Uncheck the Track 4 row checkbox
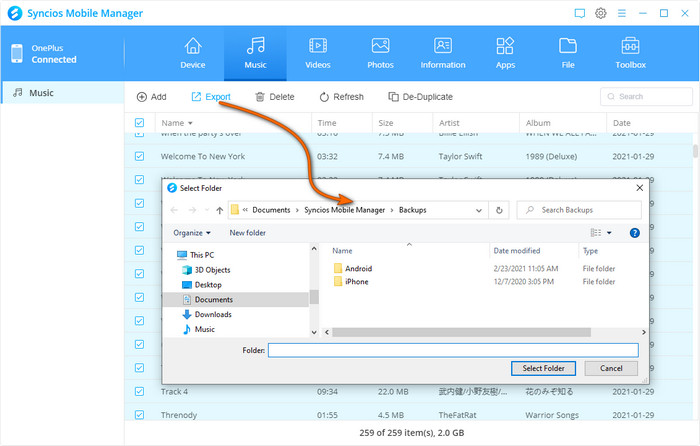Screen dimensions: 700x446 tap(140, 392)
